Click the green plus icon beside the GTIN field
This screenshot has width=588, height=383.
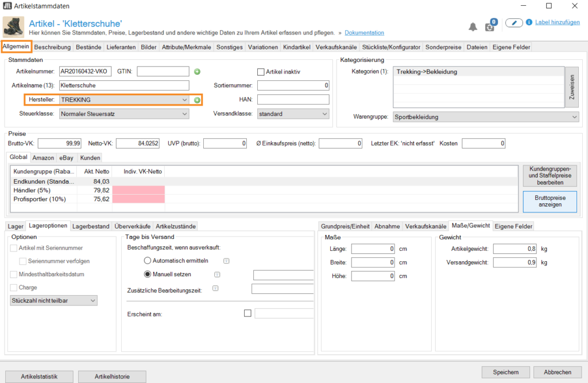coord(197,72)
